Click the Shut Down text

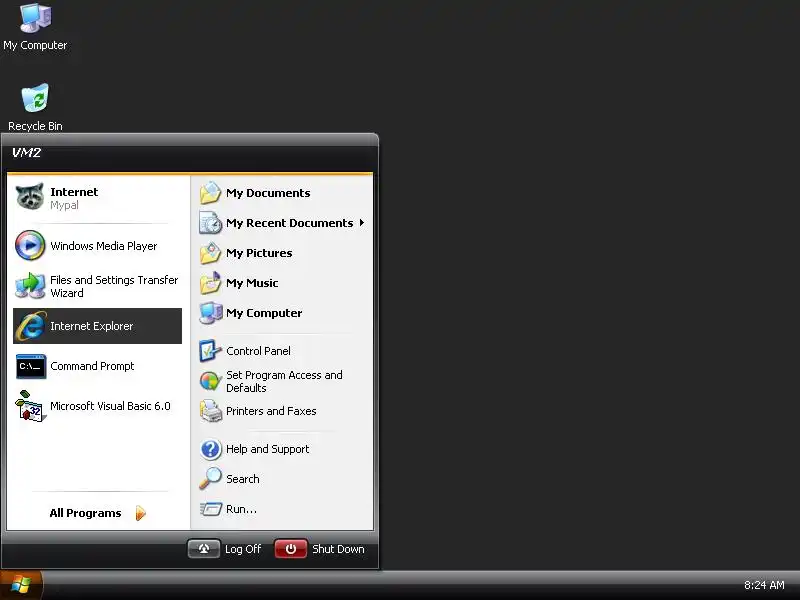[x=338, y=549]
